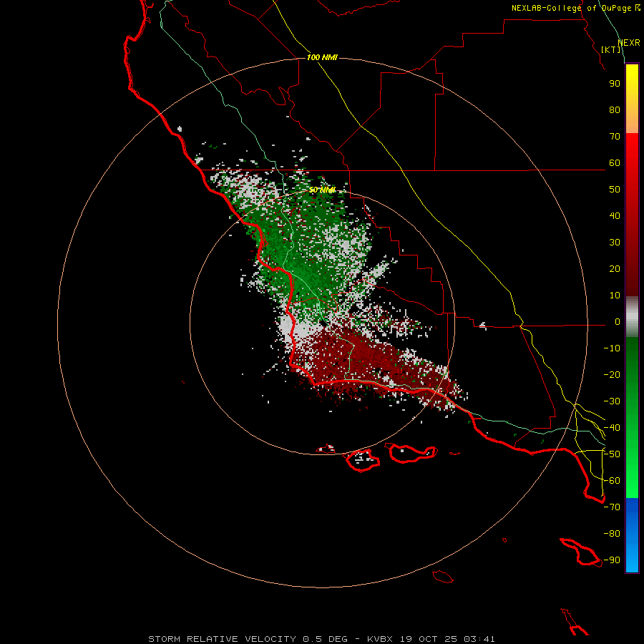The image size is (644, 644).
Task: Click the -60 value on the velocity scale
Action: (x=612, y=481)
